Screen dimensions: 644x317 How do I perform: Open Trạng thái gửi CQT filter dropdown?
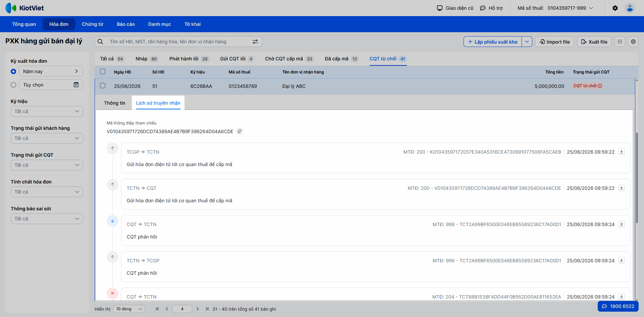click(x=47, y=165)
